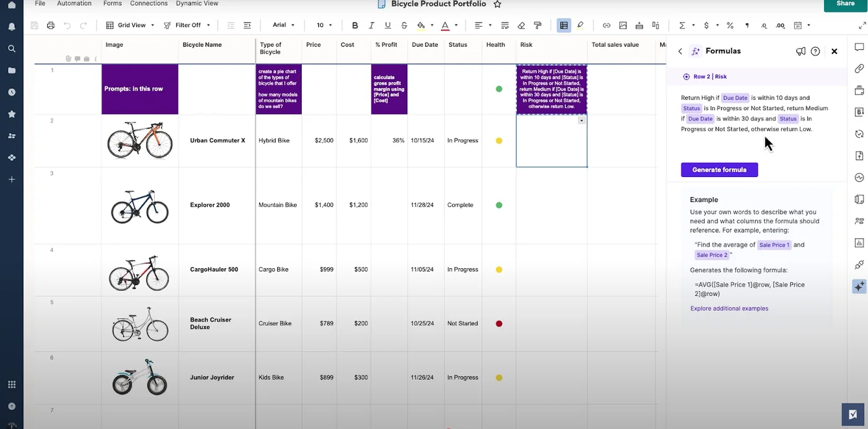
Task: Click the strikethrough formatting icon
Action: 404,25
